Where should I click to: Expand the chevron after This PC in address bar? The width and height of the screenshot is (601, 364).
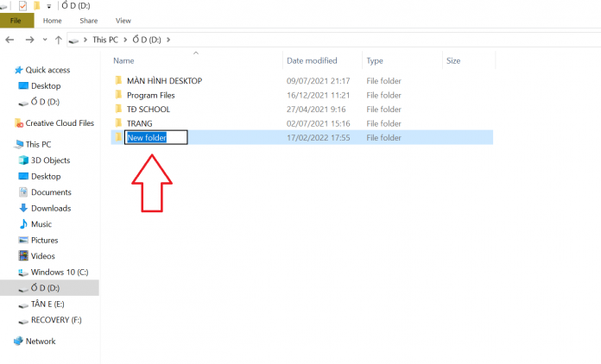125,40
